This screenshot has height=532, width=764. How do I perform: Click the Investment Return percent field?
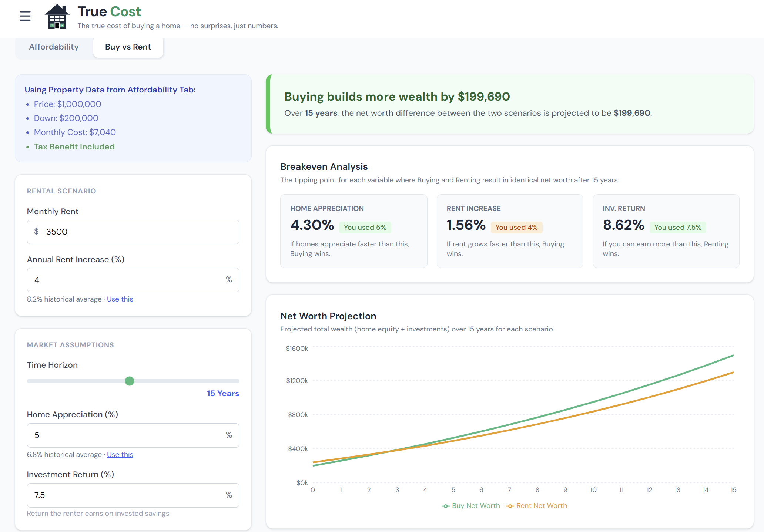point(126,495)
